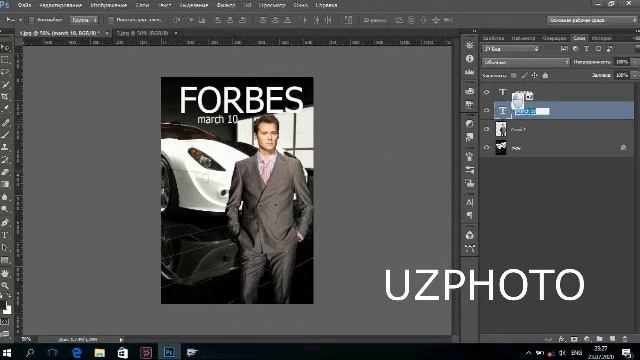Select the Eyedropper tool
Image resolution: width=640 pixels, height=360 pixels.
pyautogui.click(x=5, y=109)
